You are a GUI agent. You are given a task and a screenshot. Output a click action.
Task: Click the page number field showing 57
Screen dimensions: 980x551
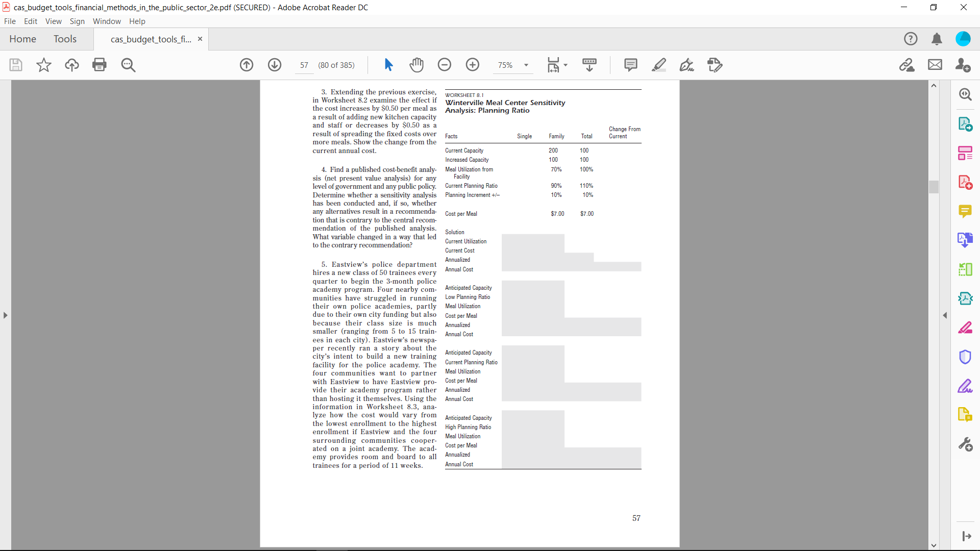tap(304, 65)
